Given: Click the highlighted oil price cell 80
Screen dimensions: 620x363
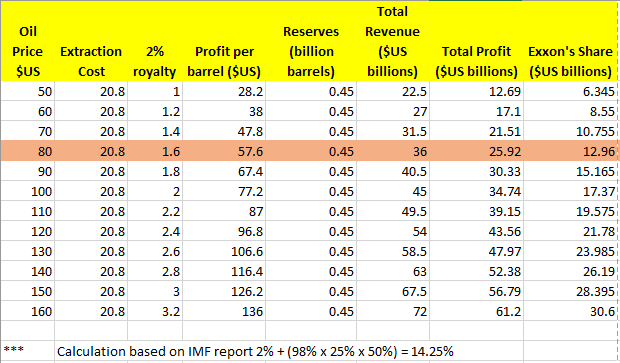Looking at the screenshot, I should pyautogui.click(x=27, y=151).
